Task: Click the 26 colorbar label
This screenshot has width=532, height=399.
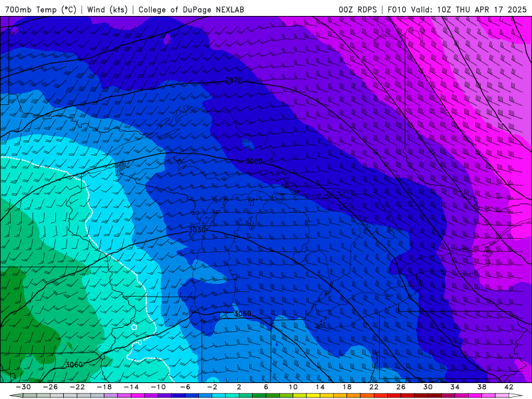Action: click(x=401, y=387)
